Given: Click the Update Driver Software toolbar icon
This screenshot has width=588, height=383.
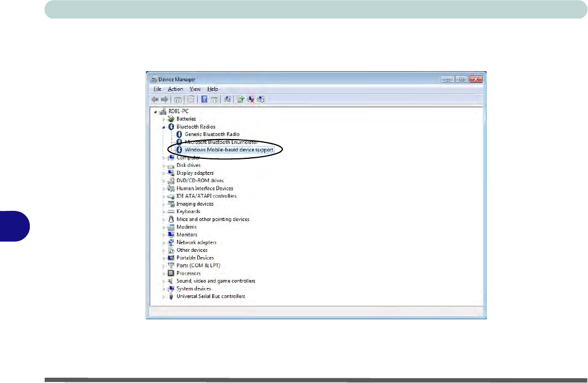Looking at the screenshot, I should pos(241,99).
